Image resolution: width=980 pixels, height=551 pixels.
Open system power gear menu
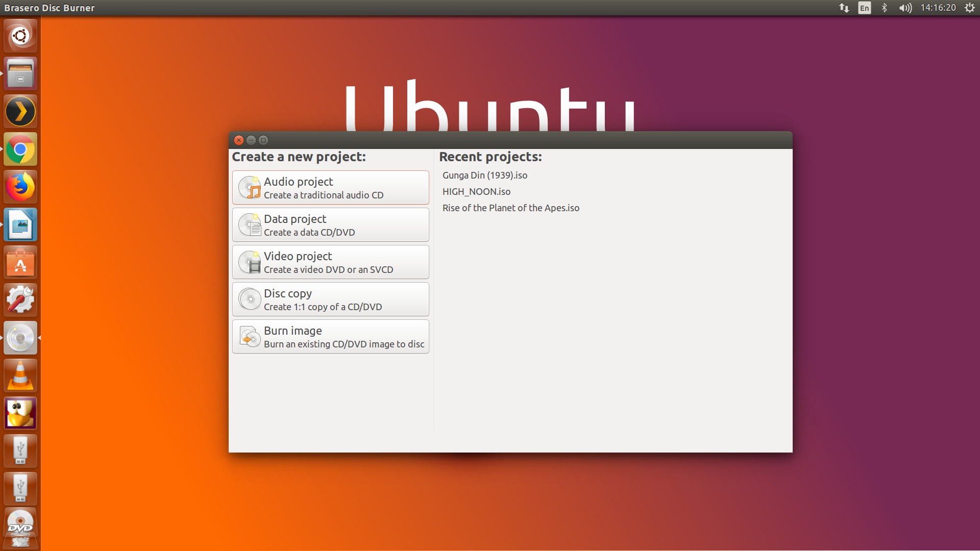(x=970, y=8)
